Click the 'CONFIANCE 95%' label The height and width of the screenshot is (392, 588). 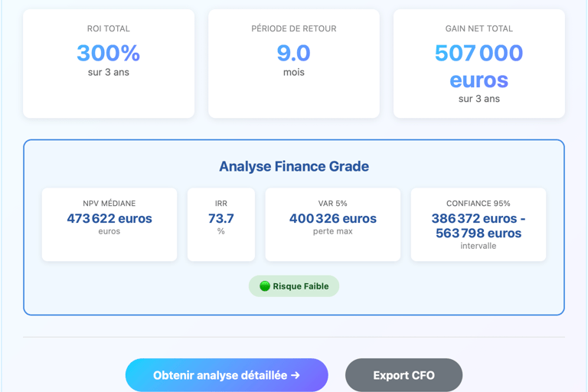pos(478,204)
